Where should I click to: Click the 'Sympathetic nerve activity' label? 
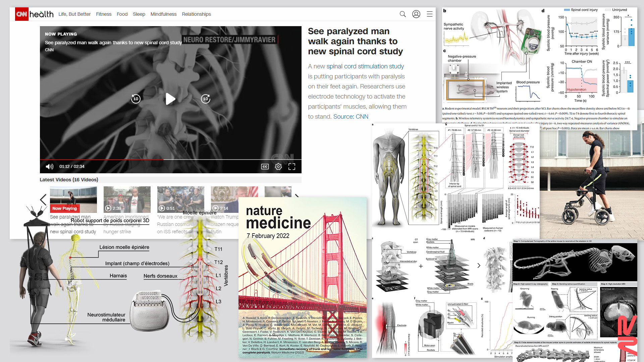point(453,26)
